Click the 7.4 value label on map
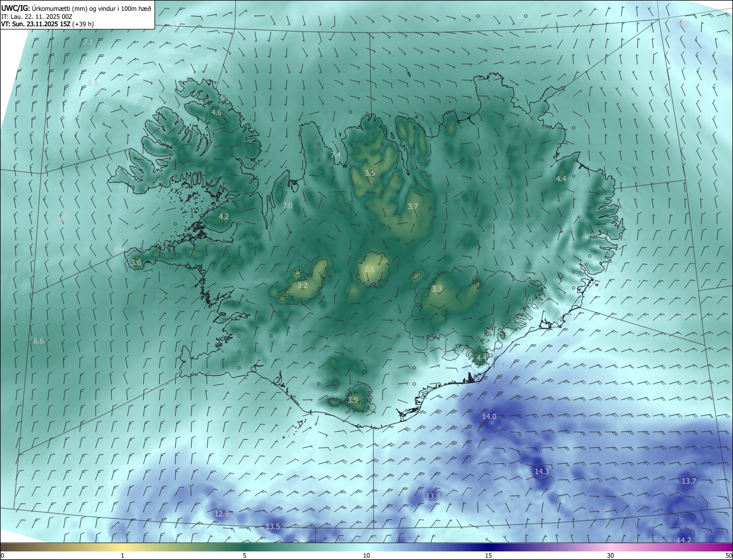This screenshot has width=733, height=560. tap(336, 155)
